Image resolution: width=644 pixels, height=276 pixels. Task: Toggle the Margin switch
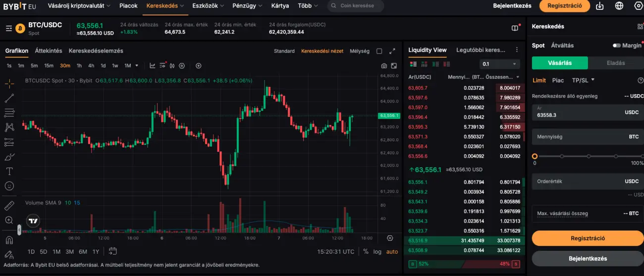tap(616, 46)
